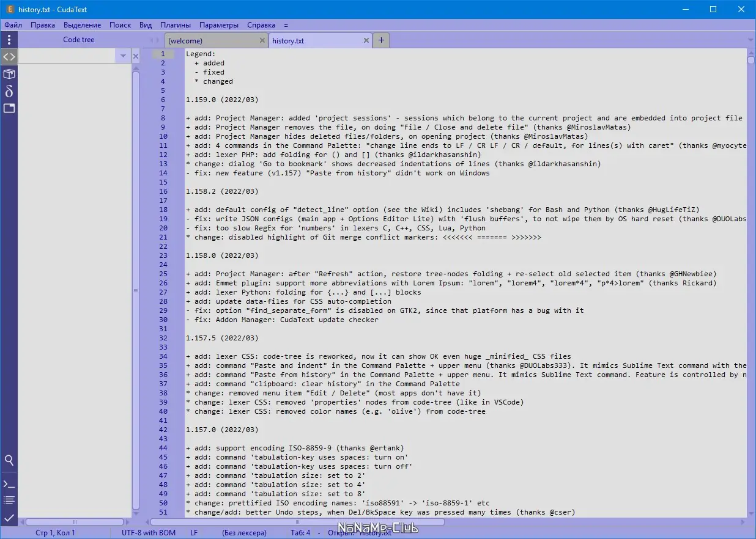756x539 pixels.
Task: Click the '+ added' legend line
Action: (x=209, y=63)
